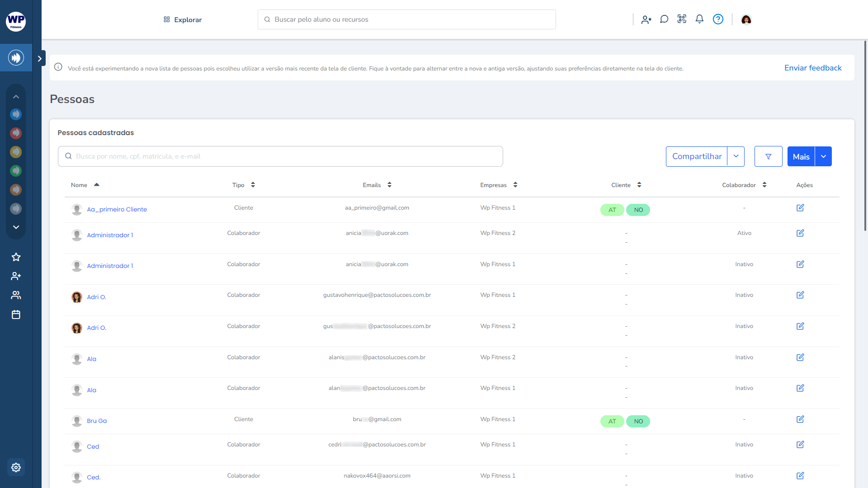Expand the sidebar with chevron arrow
Viewport: 868px width, 488px height.
[x=40, y=58]
